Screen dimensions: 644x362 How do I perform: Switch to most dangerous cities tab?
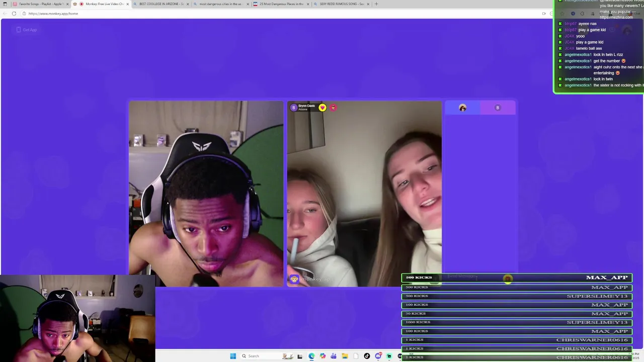(x=220, y=4)
